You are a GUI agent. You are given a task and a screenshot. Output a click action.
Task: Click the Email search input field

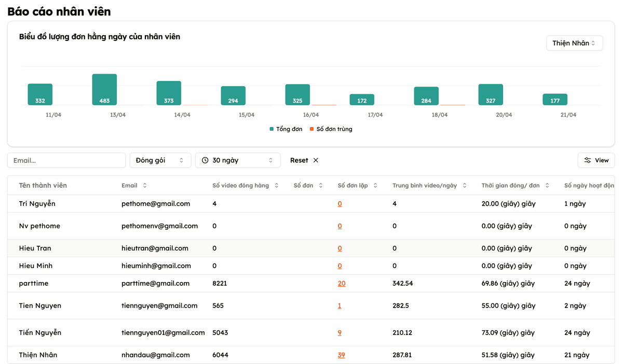[66, 160]
